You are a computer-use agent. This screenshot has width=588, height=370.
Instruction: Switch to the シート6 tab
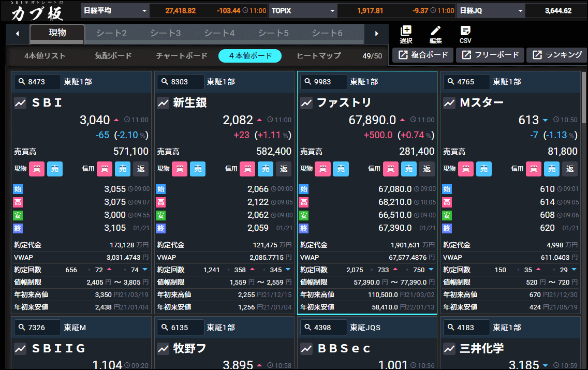pos(327,33)
